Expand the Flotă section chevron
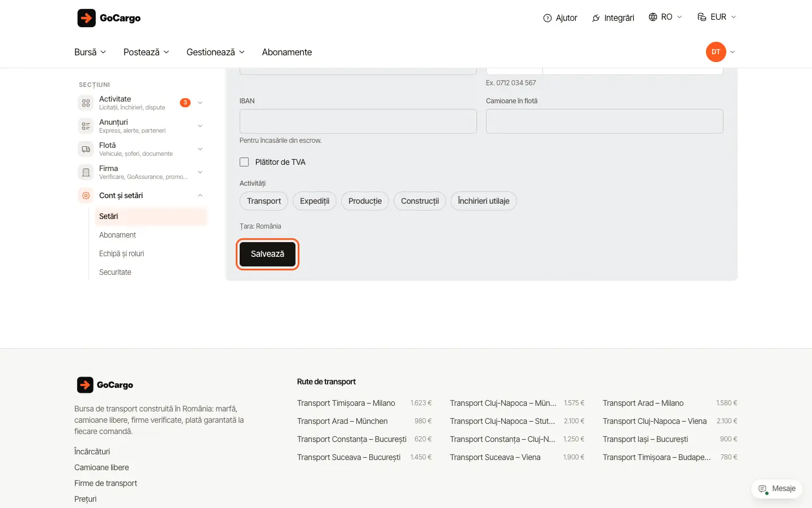This screenshot has height=508, width=812. [200, 149]
